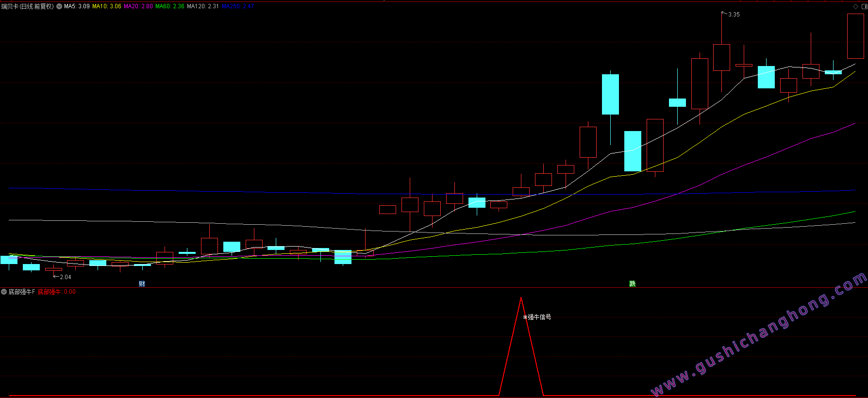Click the 底部强牛: 0.00 value readout

click(57, 292)
